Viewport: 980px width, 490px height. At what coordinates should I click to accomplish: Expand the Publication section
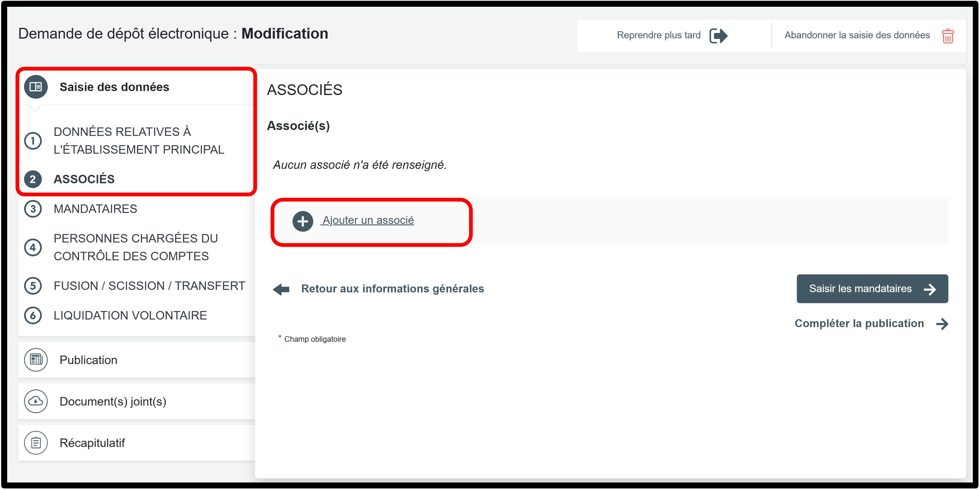pos(88,360)
